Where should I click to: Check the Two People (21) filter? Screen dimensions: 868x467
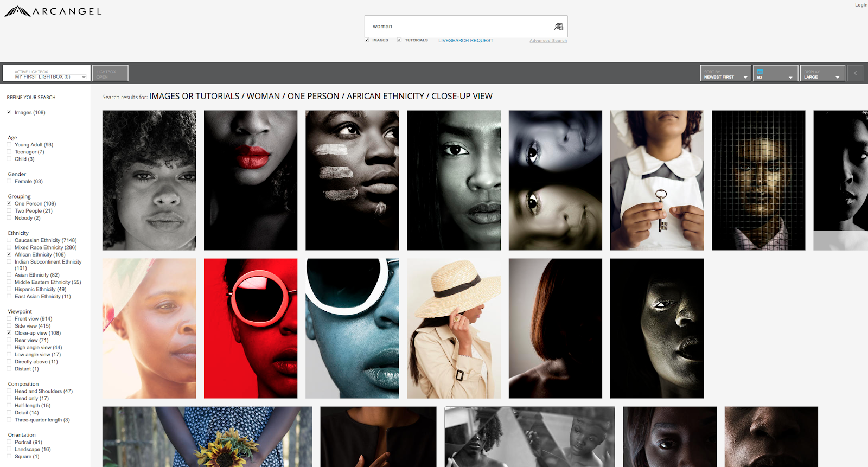click(x=9, y=210)
